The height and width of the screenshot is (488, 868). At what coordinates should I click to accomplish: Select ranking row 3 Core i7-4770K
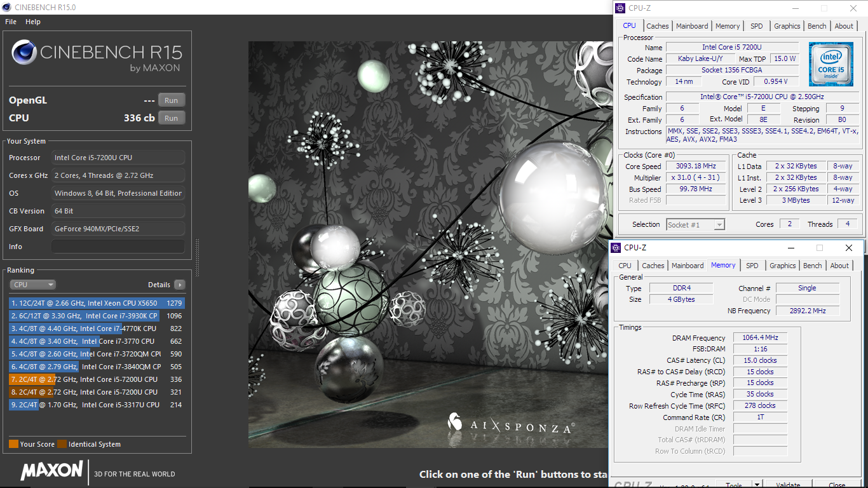coord(97,329)
